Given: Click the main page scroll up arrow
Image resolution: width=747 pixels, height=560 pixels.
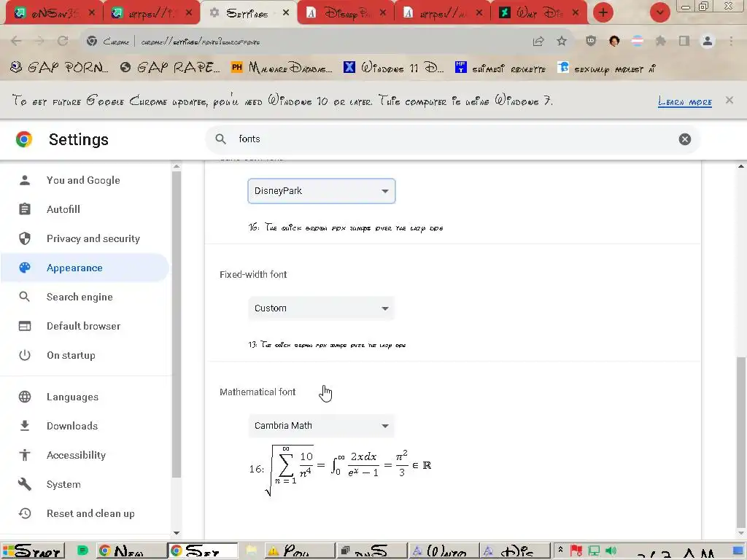Looking at the screenshot, I should click(x=741, y=166).
